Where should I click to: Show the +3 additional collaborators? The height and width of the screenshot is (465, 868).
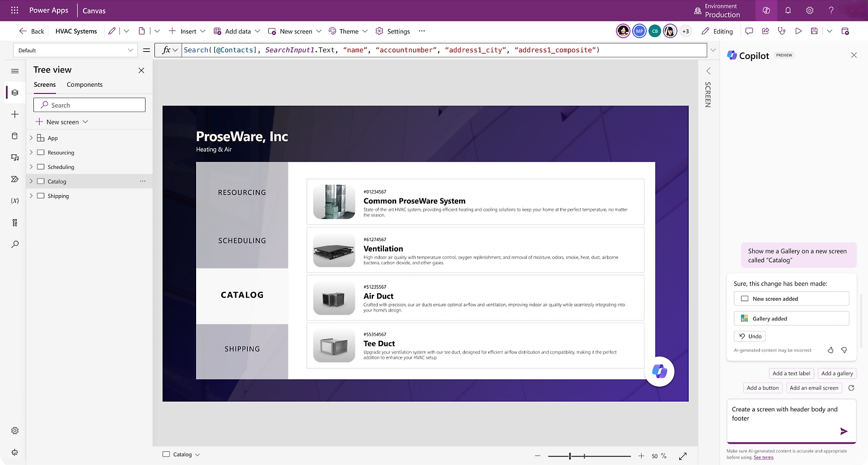tap(685, 31)
